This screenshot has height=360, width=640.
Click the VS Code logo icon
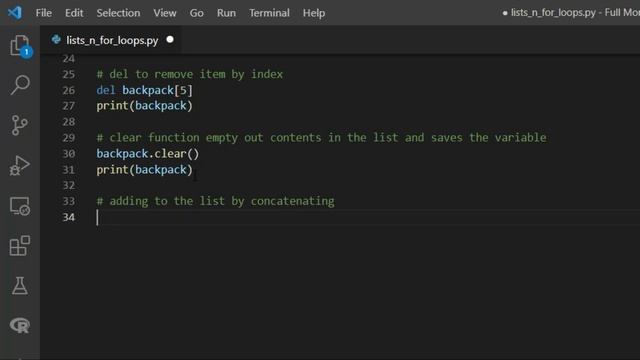pos(15,13)
